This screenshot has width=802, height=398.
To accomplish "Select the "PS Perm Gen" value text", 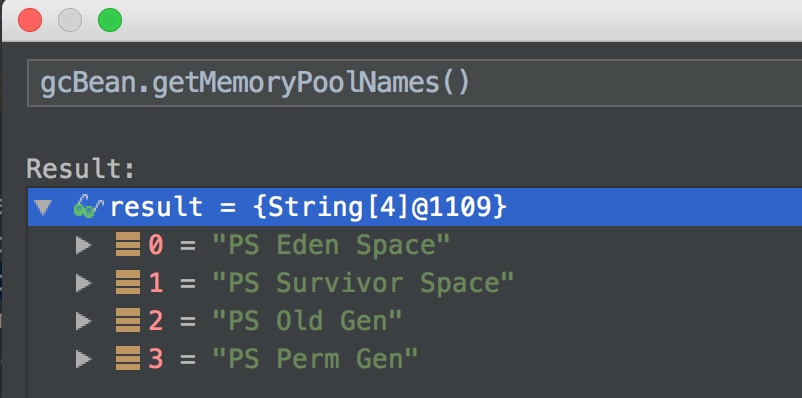I will (x=315, y=359).
